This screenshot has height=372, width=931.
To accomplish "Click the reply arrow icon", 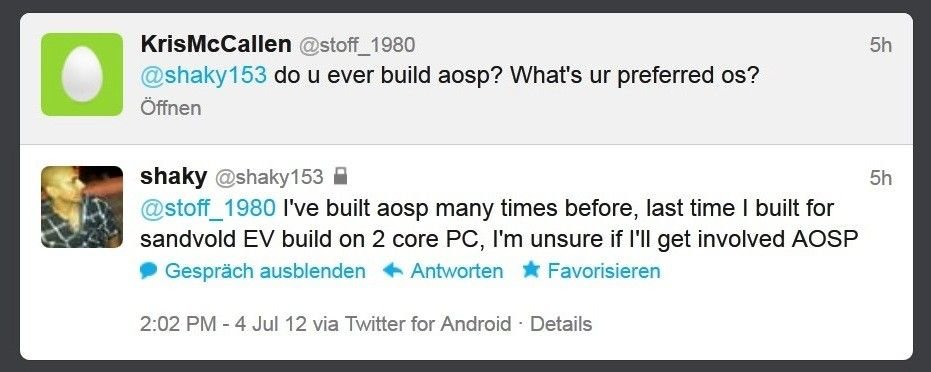I will click(x=393, y=271).
